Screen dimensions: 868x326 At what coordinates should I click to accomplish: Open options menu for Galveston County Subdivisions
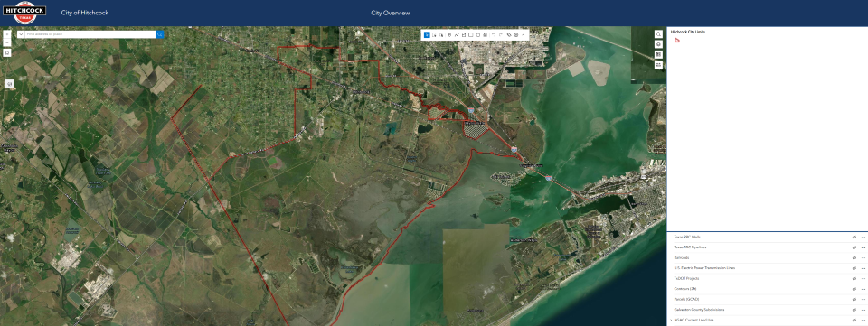coord(863,310)
